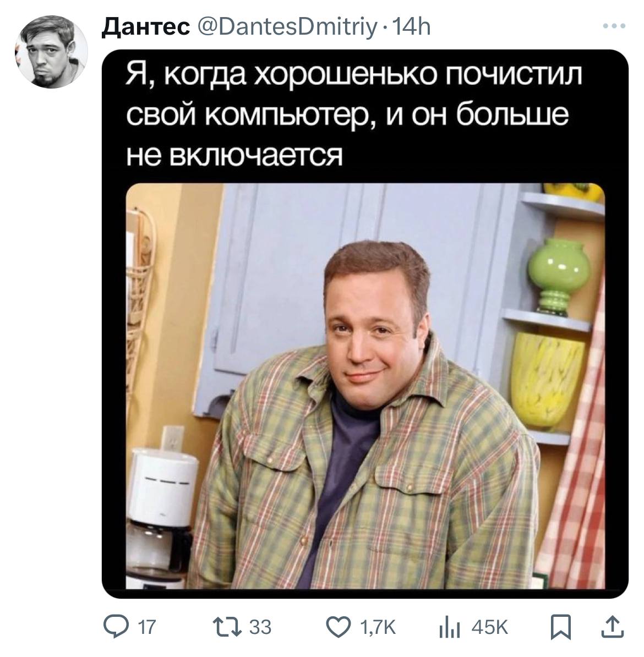Screen dimensions: 644x657
Task: Click the repost count 33
Action: pos(260,627)
